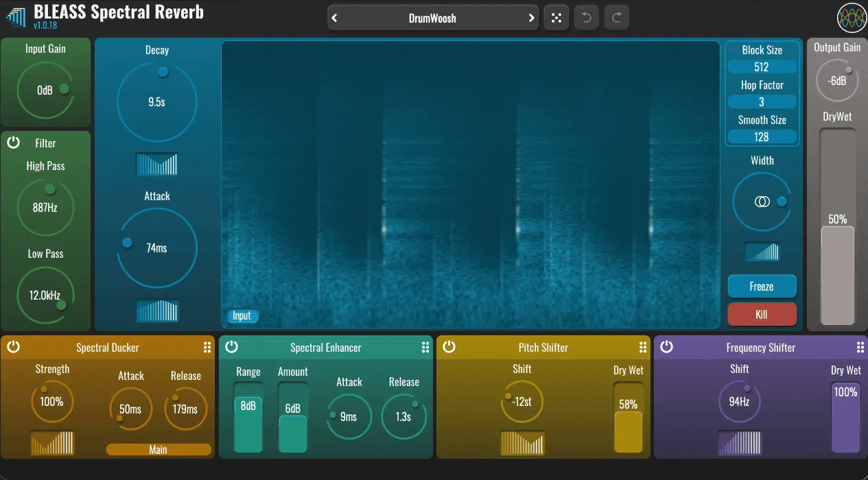Click the Pitch Shifter drag-handle dots
This screenshot has width=868, height=480.
pyautogui.click(x=643, y=348)
